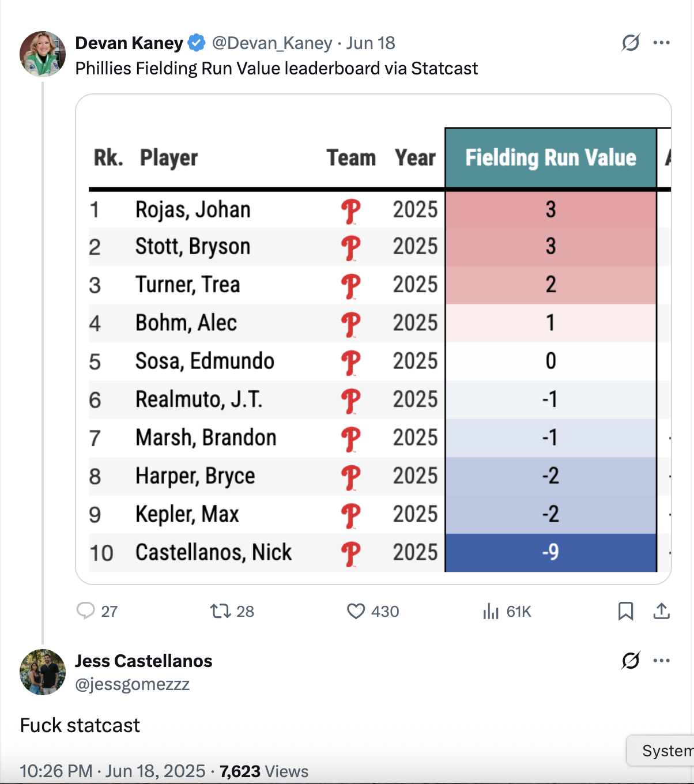Image resolution: width=694 pixels, height=784 pixels.
Task: Click the Grok icon on Devan's tweet
Action: (631, 43)
